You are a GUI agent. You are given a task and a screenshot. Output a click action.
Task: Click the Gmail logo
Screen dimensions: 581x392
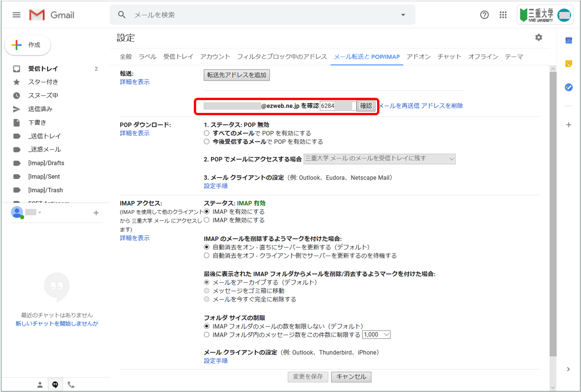(51, 15)
